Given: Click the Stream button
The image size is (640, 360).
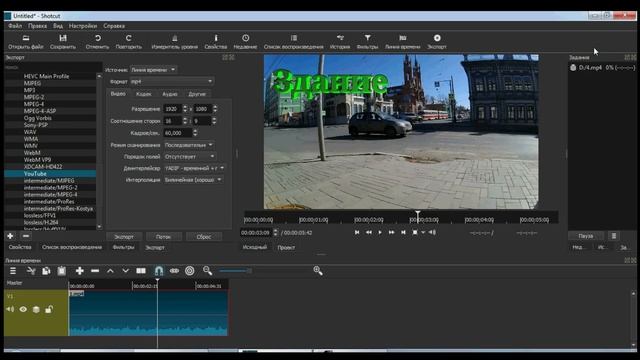Looking at the screenshot, I should click(x=163, y=236).
